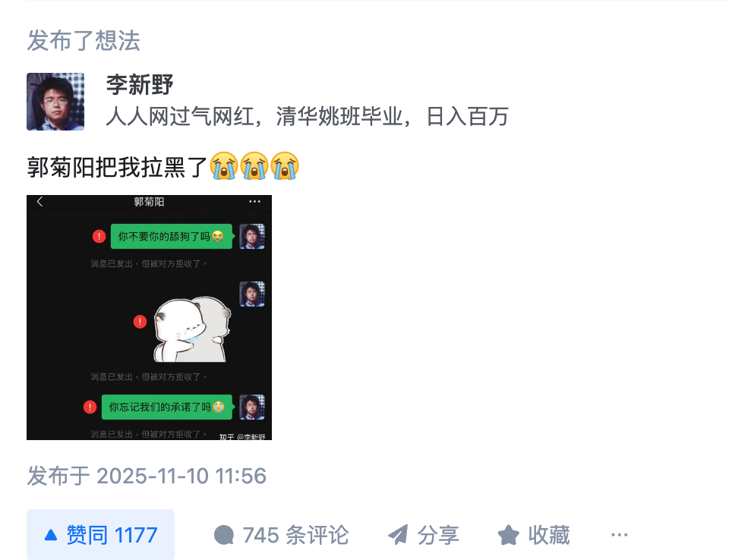Click the paper plane share icon
This screenshot has height=560, width=729.
pos(398,535)
